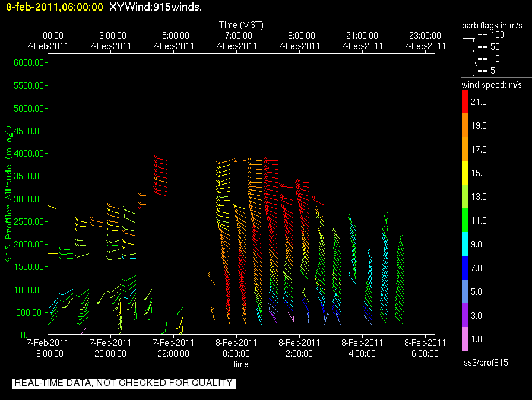532x400 pixels.
Task: Click the XYWind:915winds plot title
Action: tap(156, 7)
